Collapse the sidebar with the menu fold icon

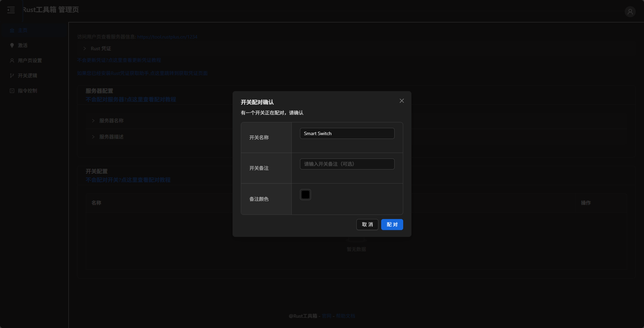point(11,10)
